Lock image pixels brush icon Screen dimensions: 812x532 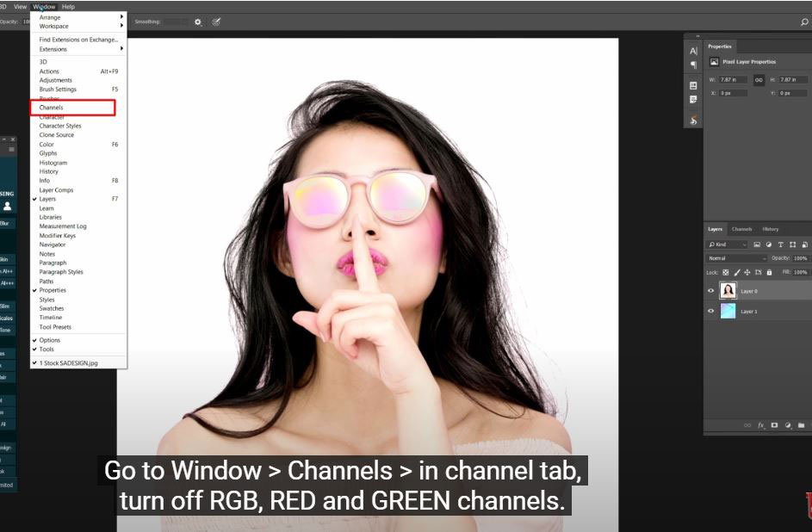click(736, 272)
